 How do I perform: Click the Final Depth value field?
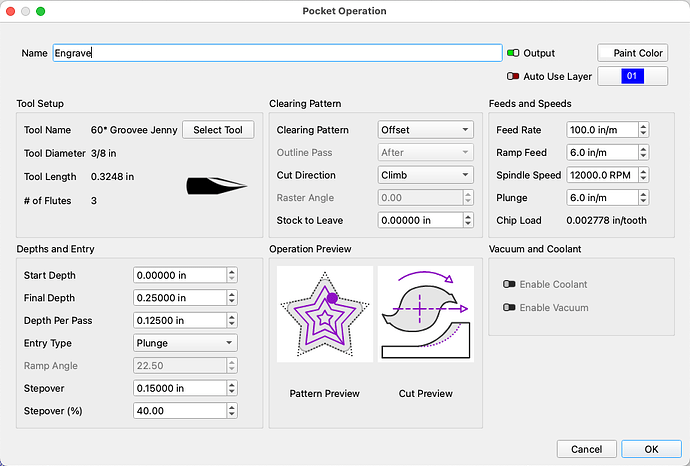coord(180,298)
